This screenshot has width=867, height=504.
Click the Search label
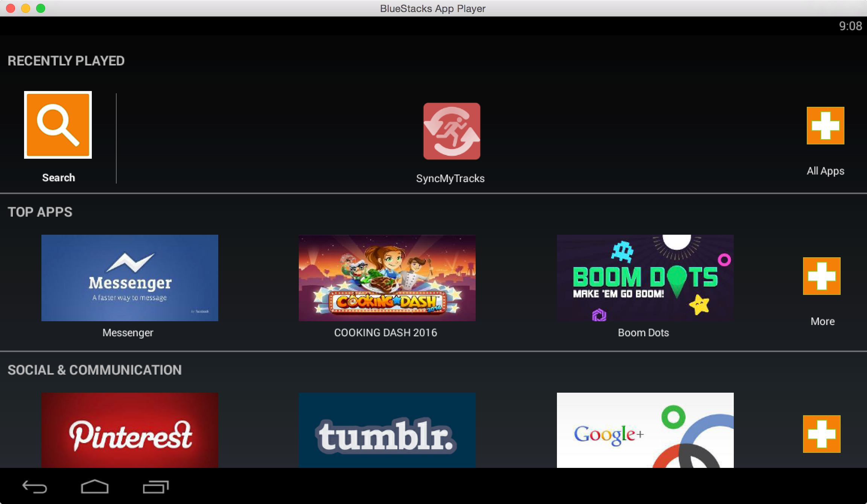coord(58,178)
